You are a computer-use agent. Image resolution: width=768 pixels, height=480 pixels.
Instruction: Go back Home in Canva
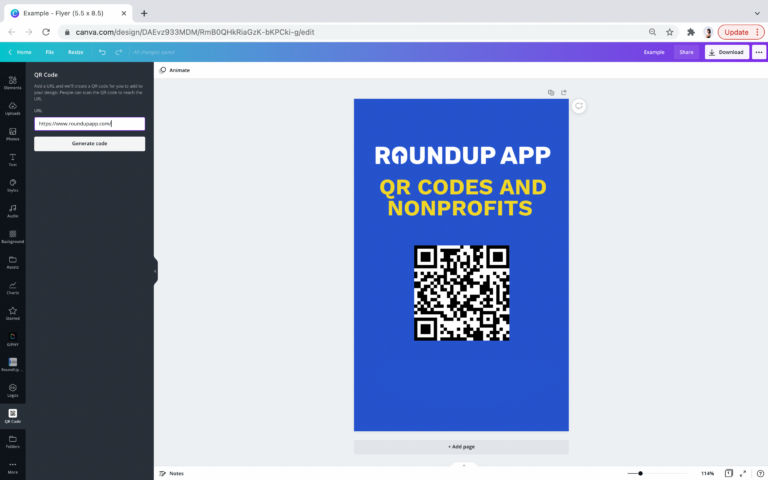20,52
